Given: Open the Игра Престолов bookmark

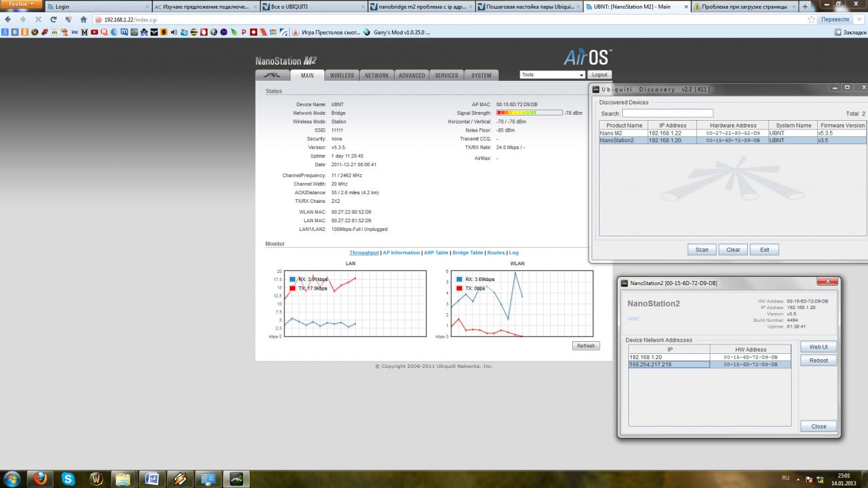Looking at the screenshot, I should click(x=326, y=31).
